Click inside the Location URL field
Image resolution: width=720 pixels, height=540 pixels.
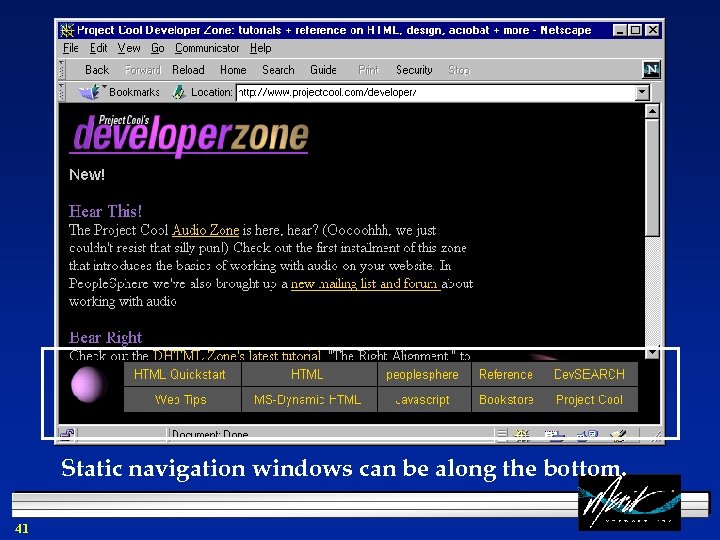coord(436,92)
